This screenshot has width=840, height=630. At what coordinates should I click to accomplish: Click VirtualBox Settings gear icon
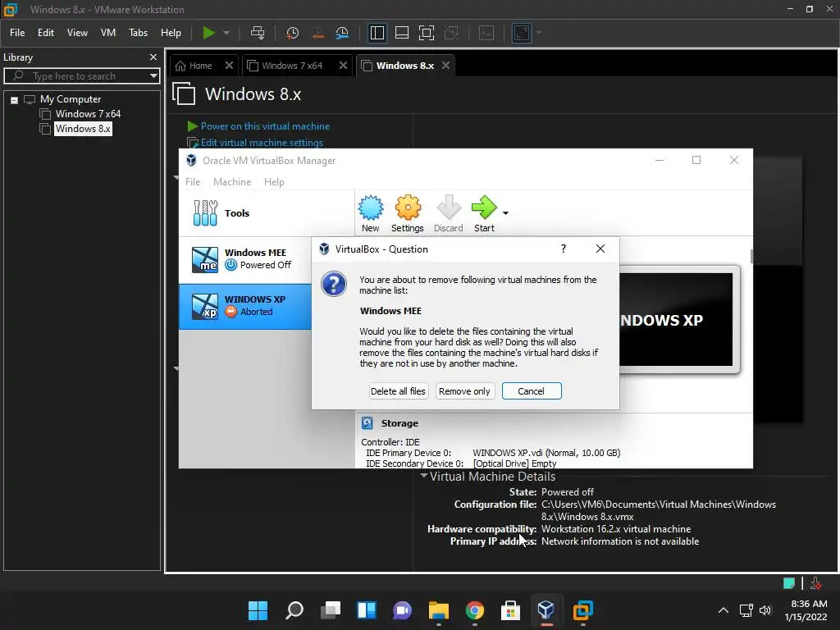(x=408, y=213)
